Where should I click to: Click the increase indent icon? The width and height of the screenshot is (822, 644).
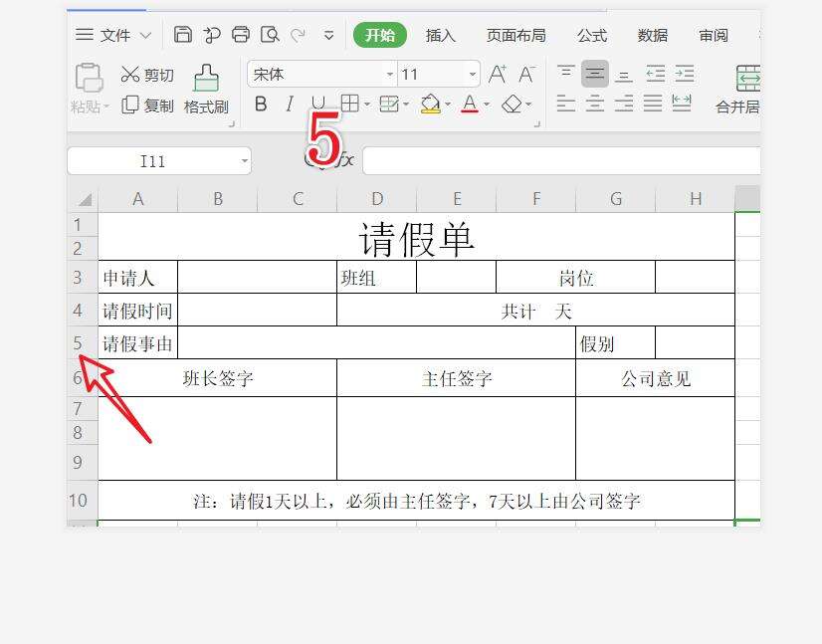click(684, 74)
